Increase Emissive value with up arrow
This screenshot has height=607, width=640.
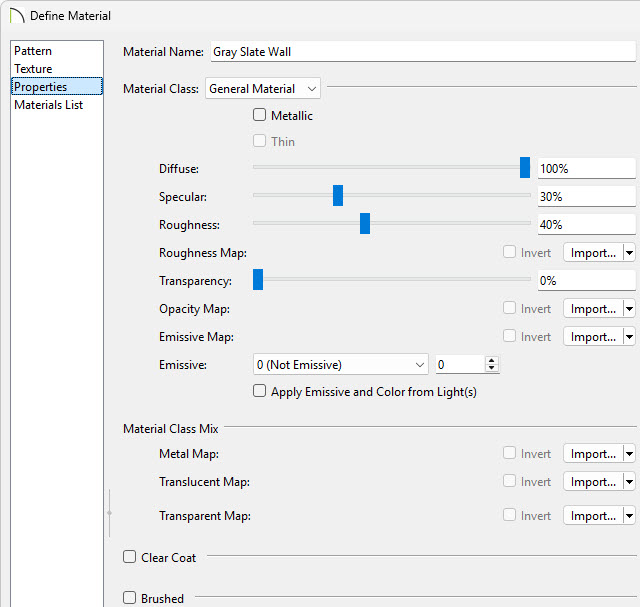click(x=492, y=360)
